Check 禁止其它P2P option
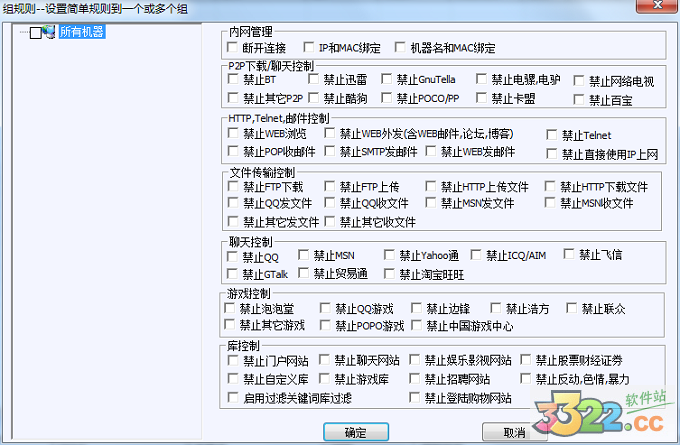The height and width of the screenshot is (445, 680). point(233,98)
